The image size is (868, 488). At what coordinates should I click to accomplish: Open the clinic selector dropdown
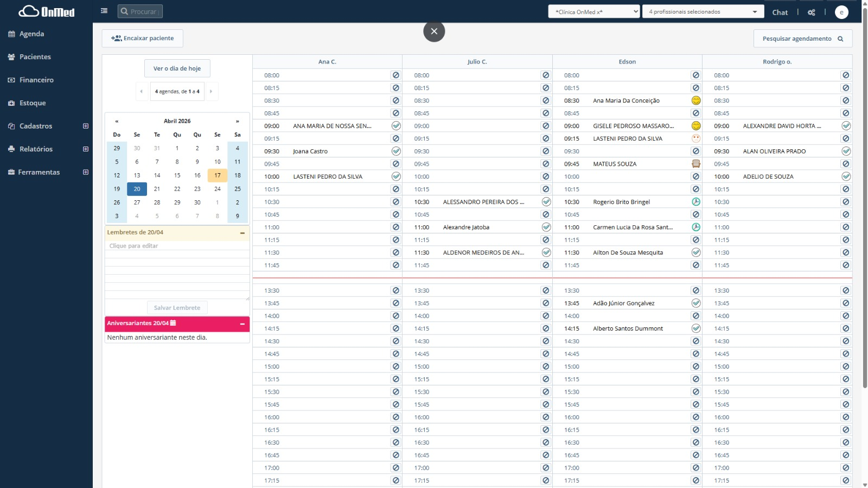coord(594,11)
